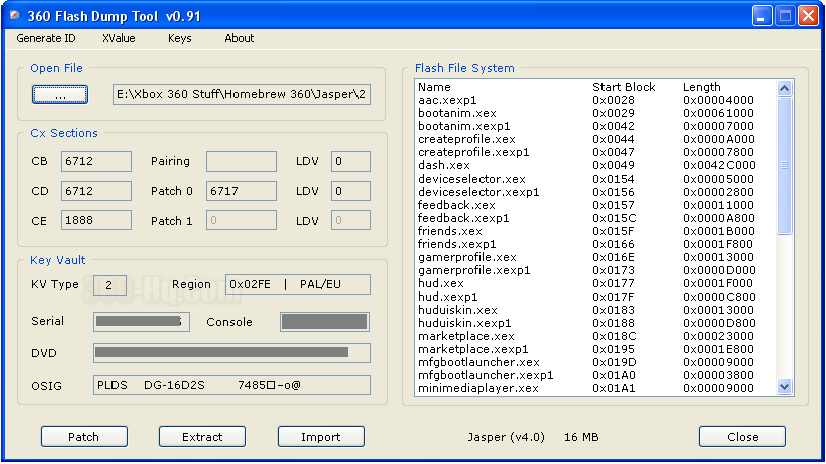Click the KV Type field showing 2
Screen dimensions: 826x464
(x=110, y=285)
